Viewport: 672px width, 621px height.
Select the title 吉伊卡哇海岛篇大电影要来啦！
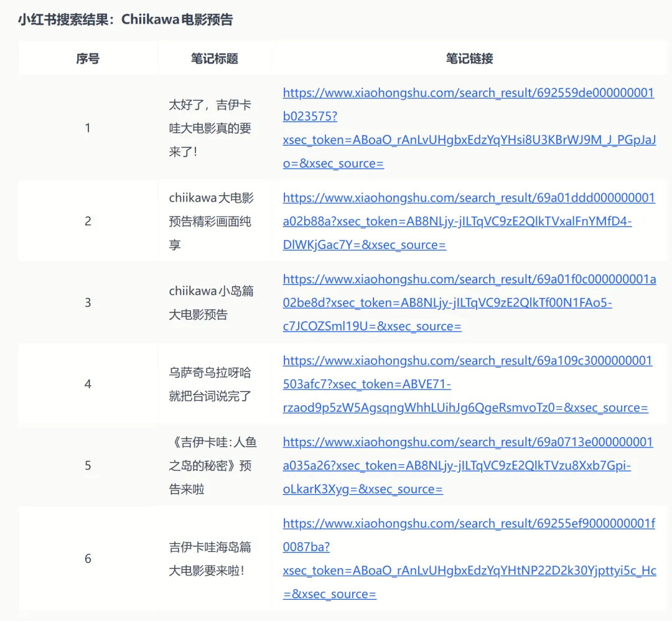(x=210, y=558)
